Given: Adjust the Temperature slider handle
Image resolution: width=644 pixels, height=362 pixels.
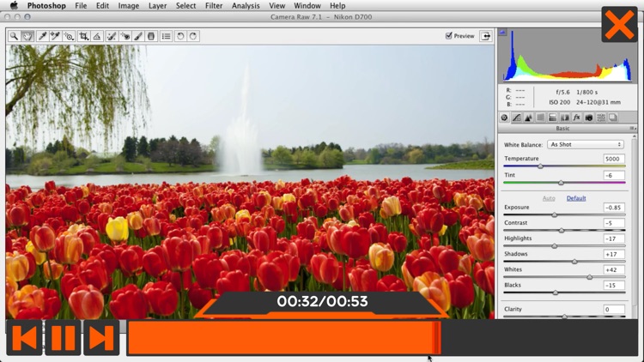Looking at the screenshot, I should 540,166.
